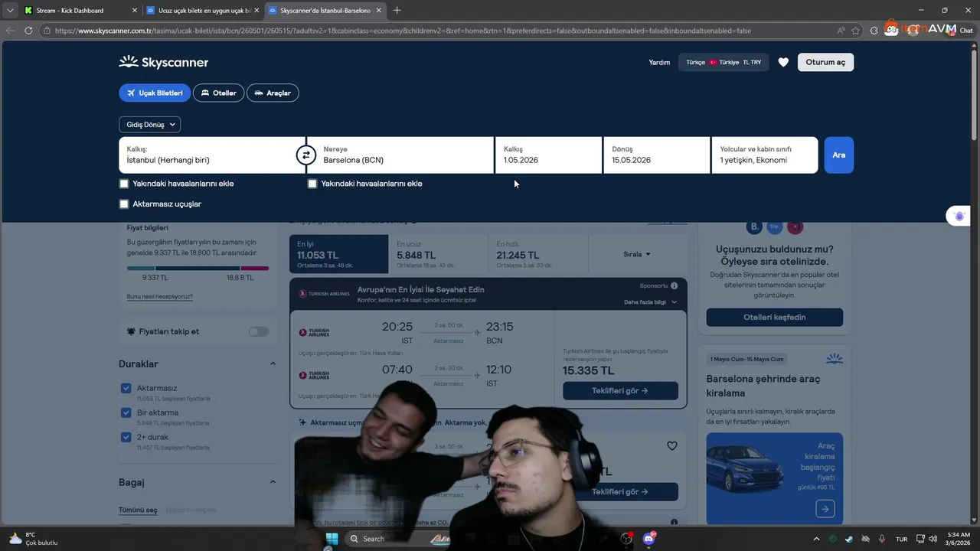Swap origin and destination airports

click(305, 155)
